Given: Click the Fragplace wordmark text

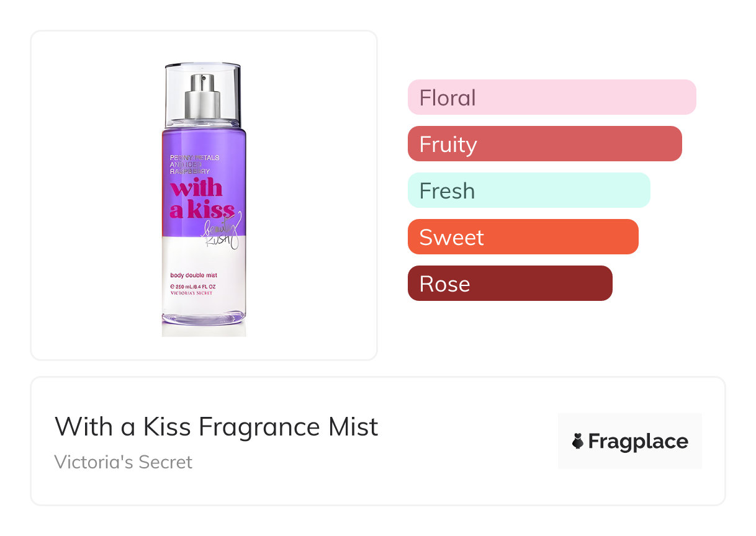Looking at the screenshot, I should [x=638, y=442].
